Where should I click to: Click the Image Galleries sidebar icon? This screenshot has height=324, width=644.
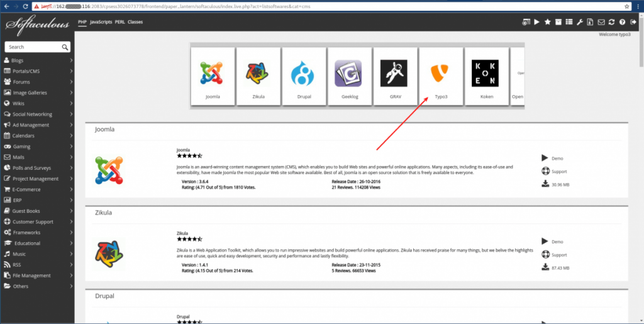(x=7, y=92)
